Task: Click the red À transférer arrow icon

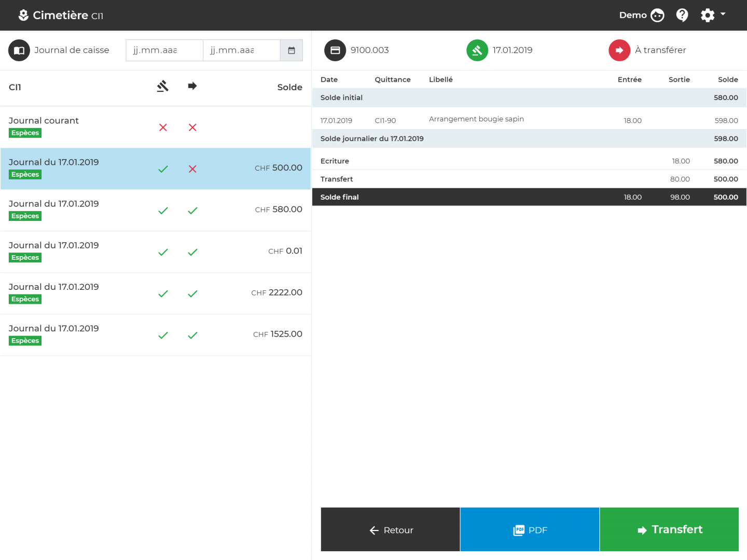Action: pyautogui.click(x=619, y=50)
